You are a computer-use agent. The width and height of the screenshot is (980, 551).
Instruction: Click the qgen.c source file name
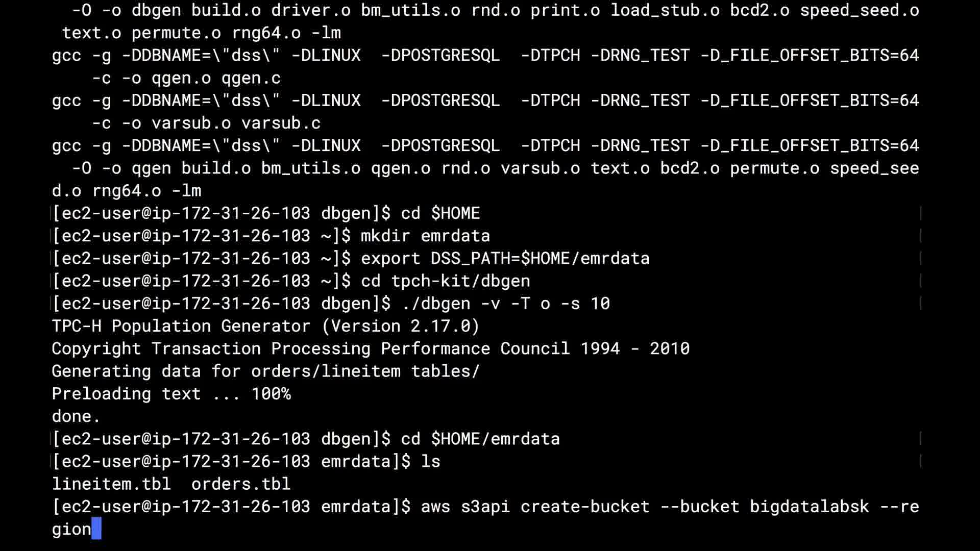(251, 78)
